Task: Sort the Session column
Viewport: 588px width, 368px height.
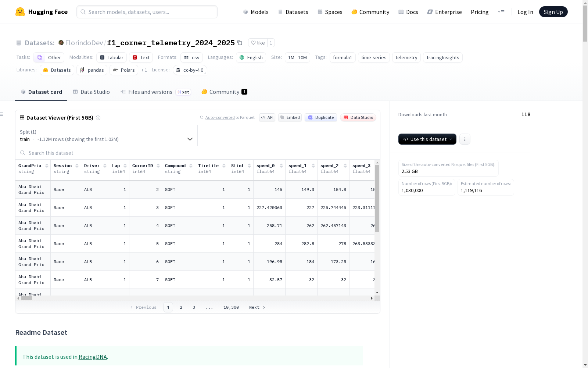Action: pyautogui.click(x=77, y=166)
